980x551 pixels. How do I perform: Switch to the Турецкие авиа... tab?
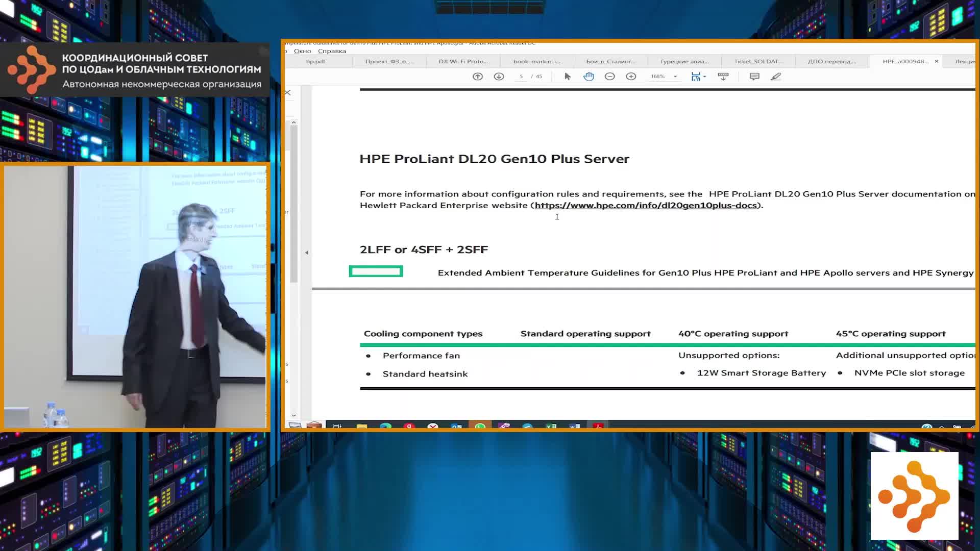684,61
